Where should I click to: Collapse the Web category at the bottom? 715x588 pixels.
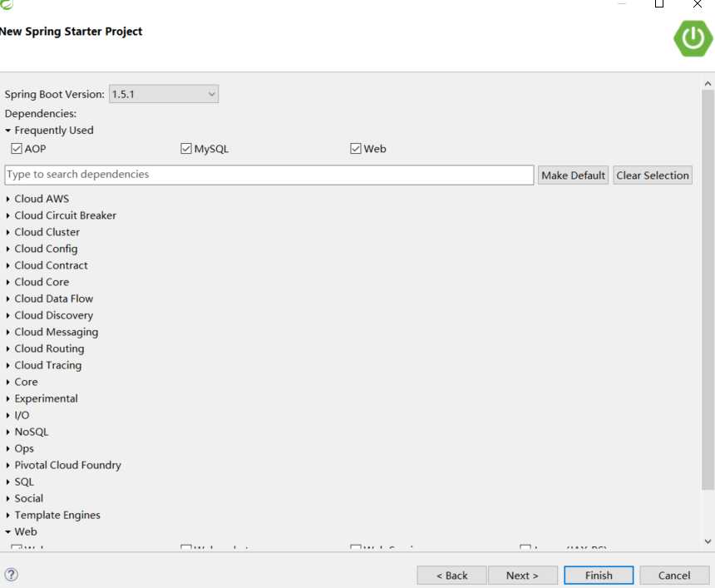coord(7,532)
